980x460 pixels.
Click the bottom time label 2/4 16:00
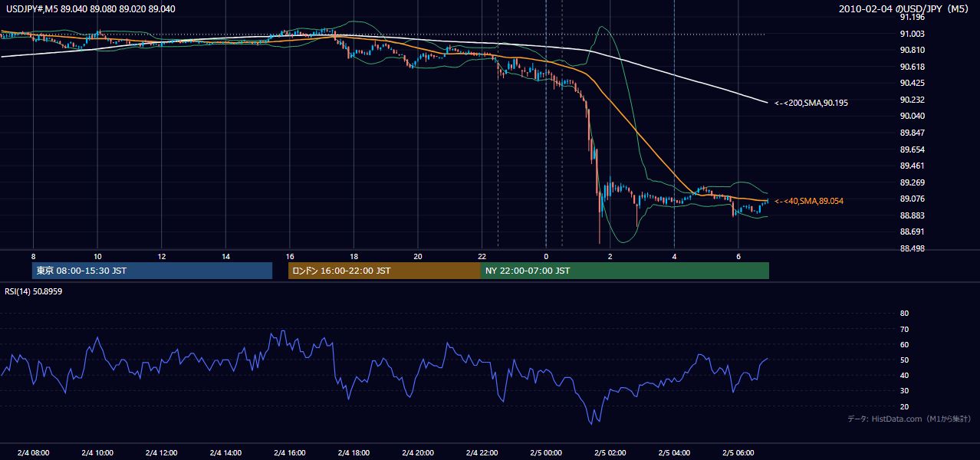click(x=289, y=452)
